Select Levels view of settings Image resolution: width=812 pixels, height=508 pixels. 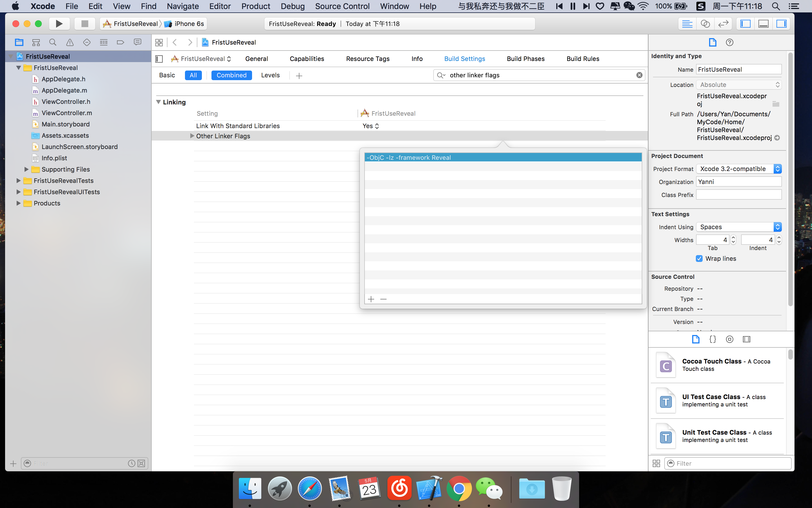pyautogui.click(x=270, y=75)
